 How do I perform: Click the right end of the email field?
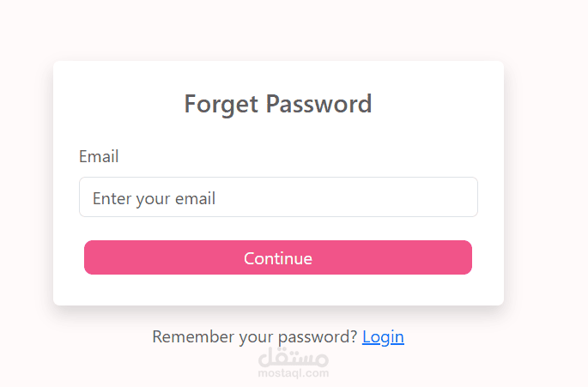pos(465,197)
